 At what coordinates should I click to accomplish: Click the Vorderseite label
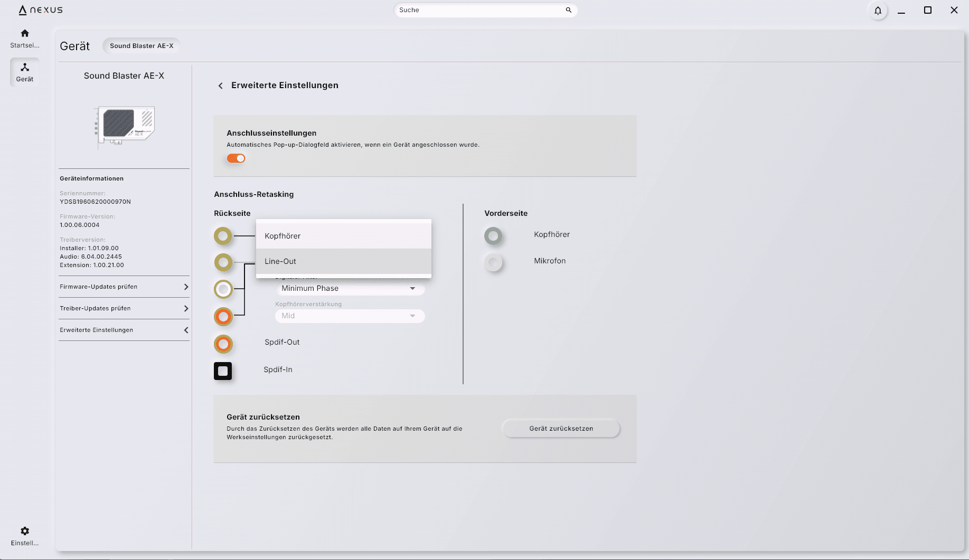(506, 213)
